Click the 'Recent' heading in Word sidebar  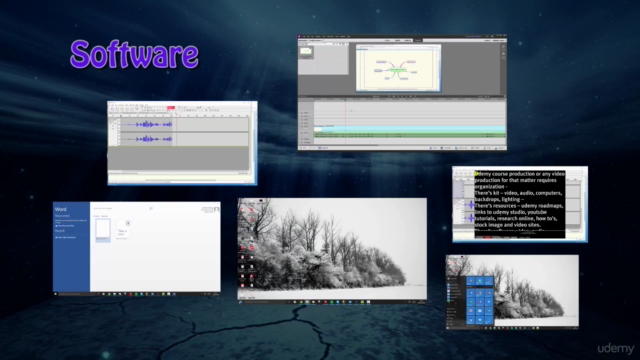coord(60,231)
